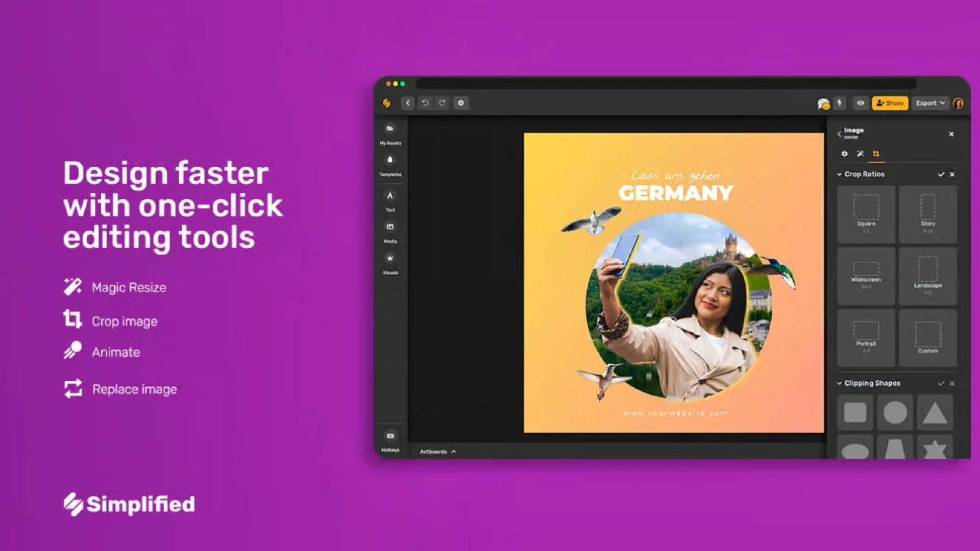Screen dimensions: 980x551
Task: Toggle quick actions lightning bolt
Action: click(x=839, y=103)
